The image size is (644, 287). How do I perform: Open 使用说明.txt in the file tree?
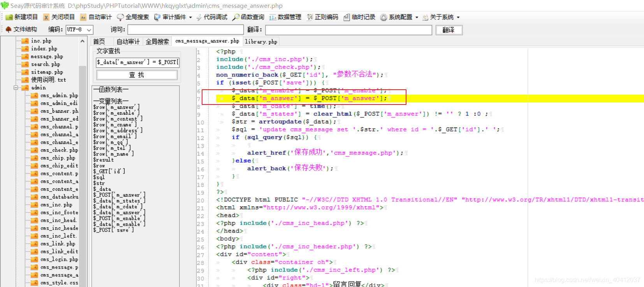coord(48,80)
